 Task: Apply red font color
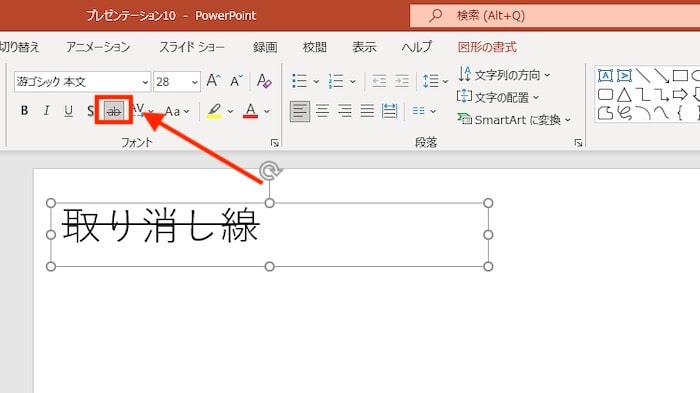click(x=250, y=111)
